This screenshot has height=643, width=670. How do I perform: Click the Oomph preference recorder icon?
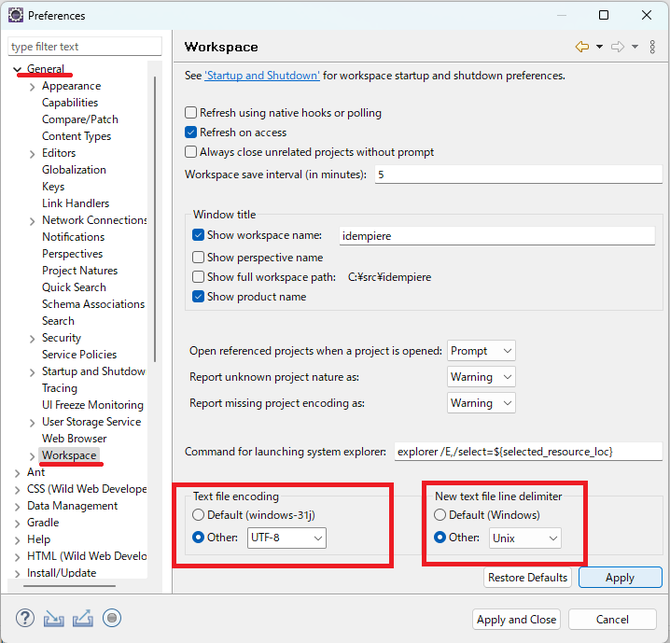pyautogui.click(x=112, y=618)
